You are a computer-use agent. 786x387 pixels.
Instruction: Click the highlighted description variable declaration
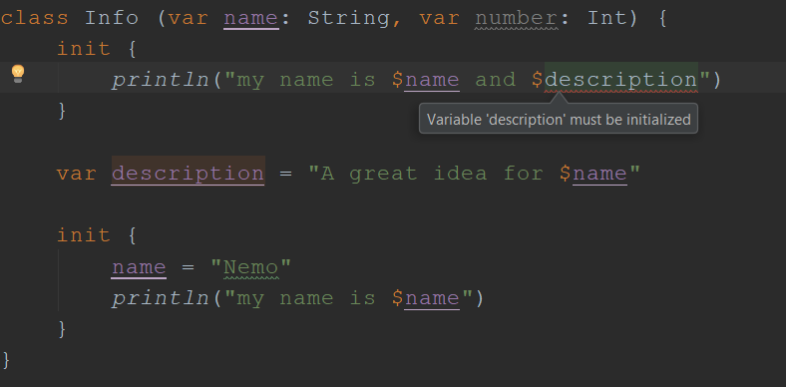188,173
